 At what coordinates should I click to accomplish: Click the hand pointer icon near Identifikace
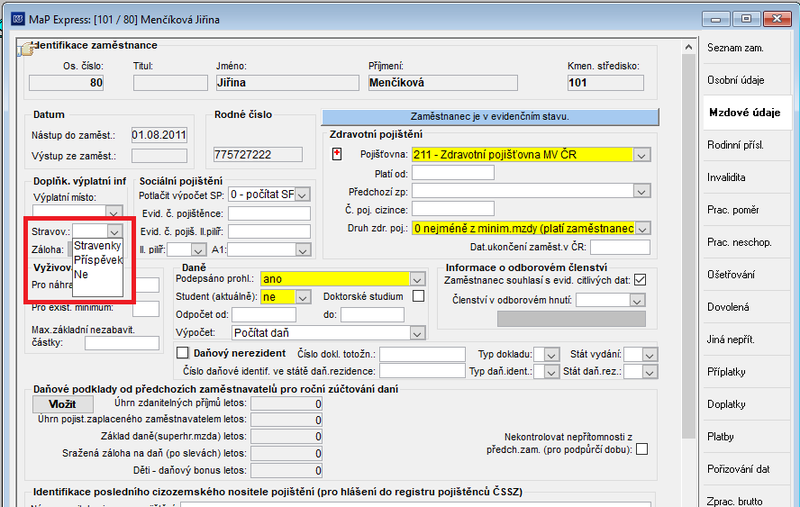pos(26,50)
